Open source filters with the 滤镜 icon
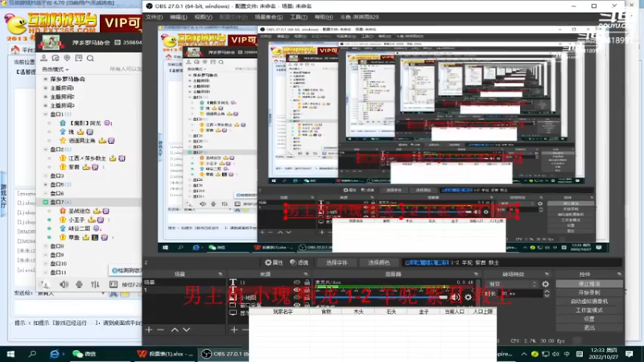This screenshot has width=644, height=362. (x=299, y=263)
